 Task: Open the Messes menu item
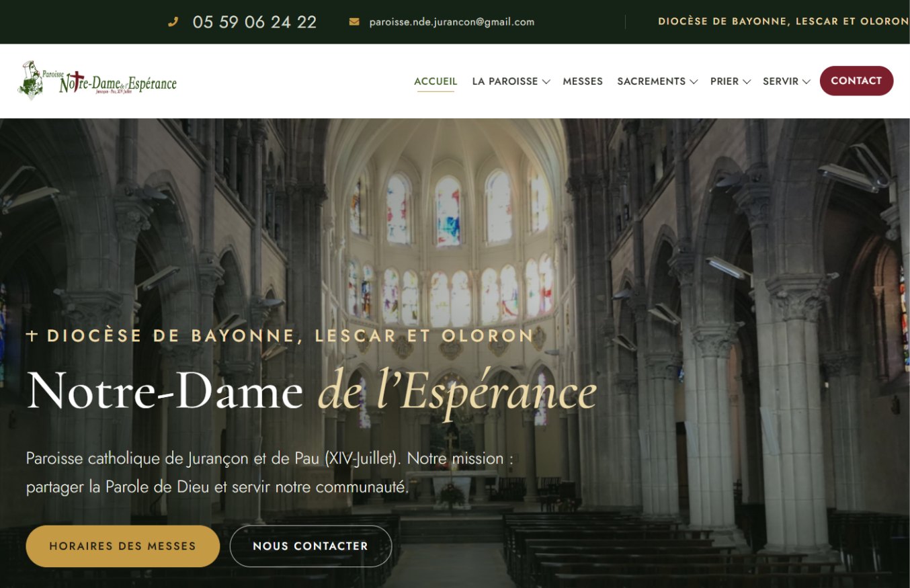point(583,81)
